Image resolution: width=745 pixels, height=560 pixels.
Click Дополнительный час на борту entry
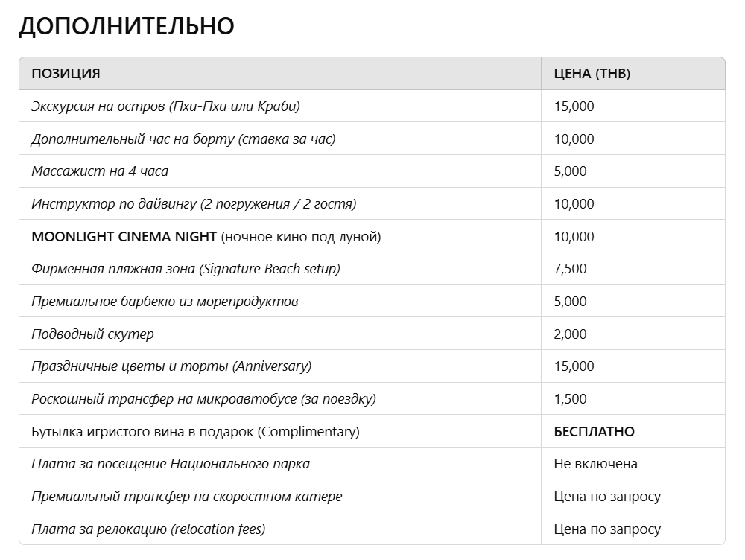pos(183,139)
